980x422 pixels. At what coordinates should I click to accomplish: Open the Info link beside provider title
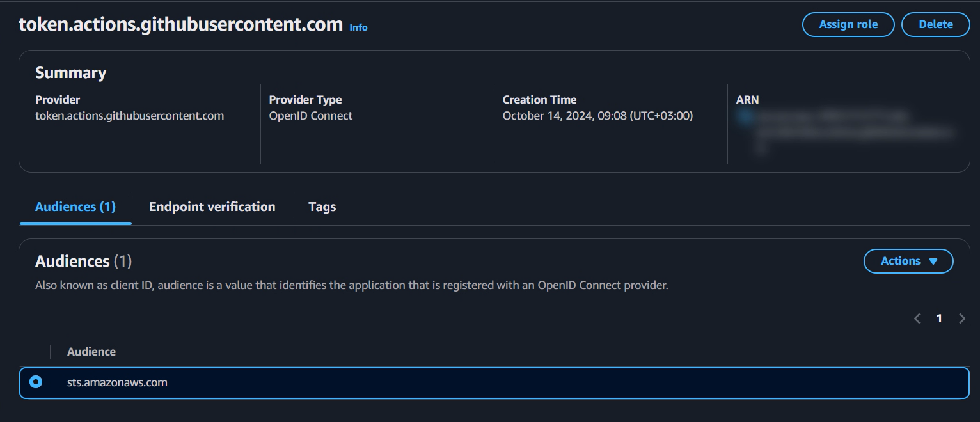[x=358, y=27]
